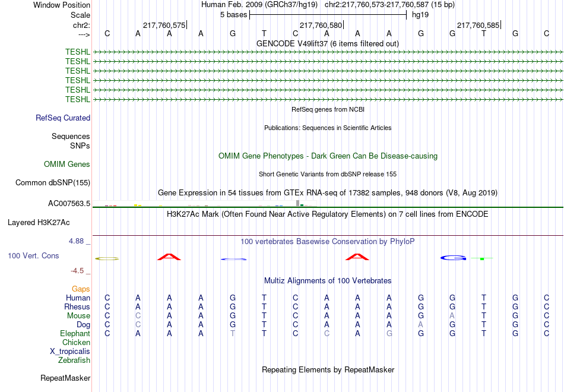Click the '100 Vert. Cons' track label
Image resolution: width=564 pixels, height=392 pixels.
[x=33, y=255]
